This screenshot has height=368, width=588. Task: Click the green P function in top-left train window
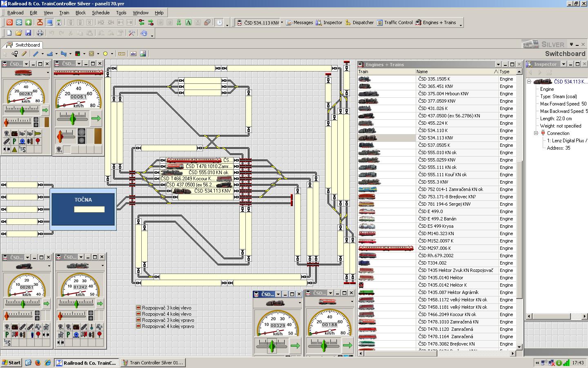click(14, 141)
